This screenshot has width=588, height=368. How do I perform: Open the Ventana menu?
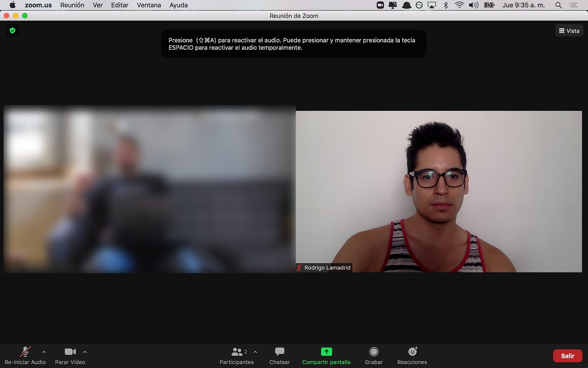(x=149, y=5)
